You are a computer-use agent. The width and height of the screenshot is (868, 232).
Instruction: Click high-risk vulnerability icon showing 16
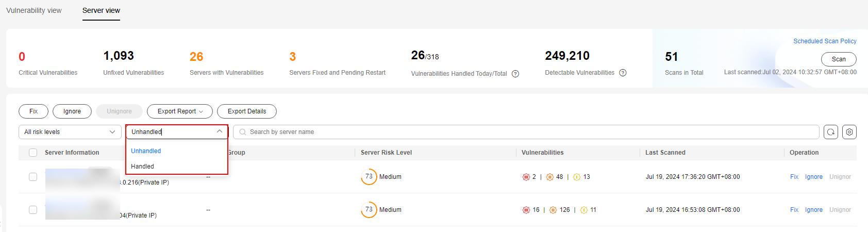526,210
